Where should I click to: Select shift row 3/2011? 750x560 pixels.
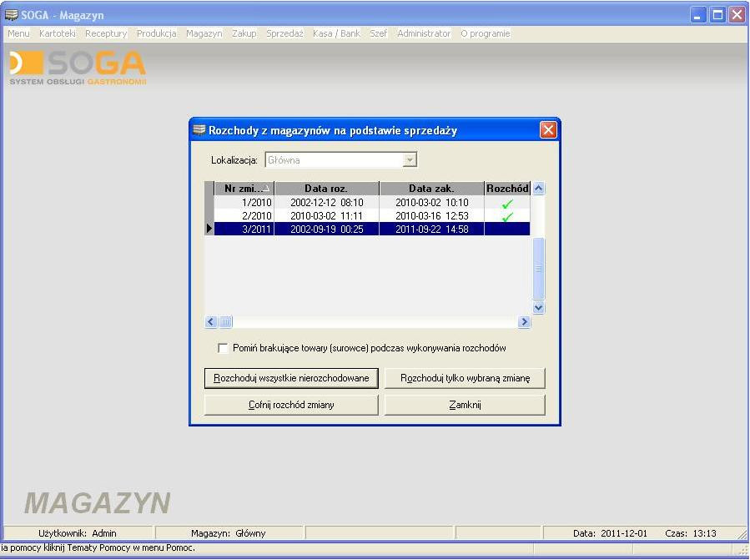(372, 230)
